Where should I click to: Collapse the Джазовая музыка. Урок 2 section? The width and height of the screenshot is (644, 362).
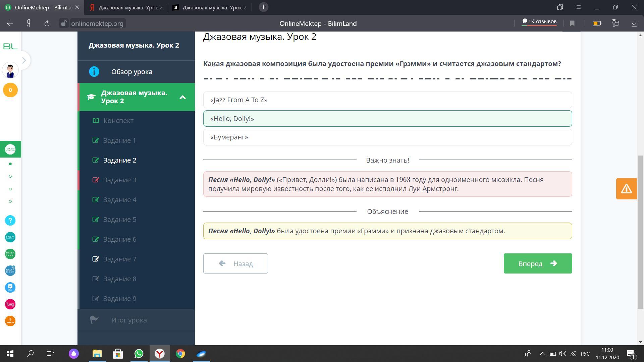tap(182, 97)
